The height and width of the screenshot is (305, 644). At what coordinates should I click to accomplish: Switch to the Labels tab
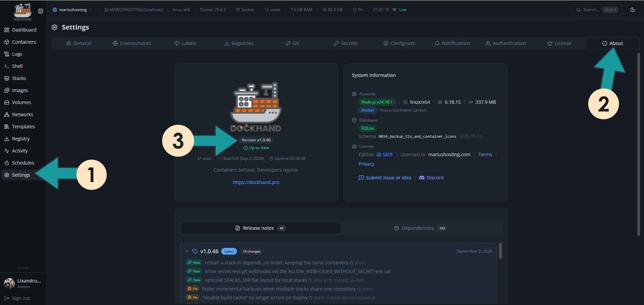click(185, 43)
